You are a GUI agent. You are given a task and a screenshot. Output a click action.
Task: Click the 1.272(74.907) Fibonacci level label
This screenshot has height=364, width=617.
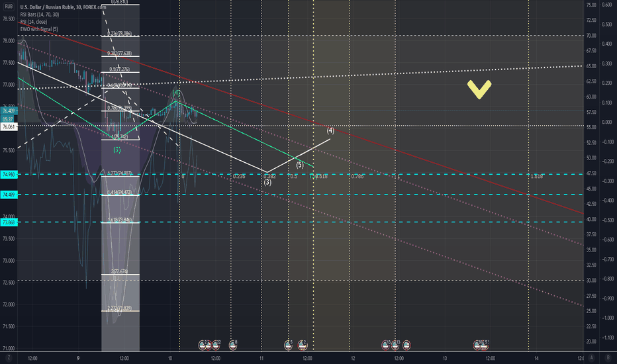click(120, 173)
